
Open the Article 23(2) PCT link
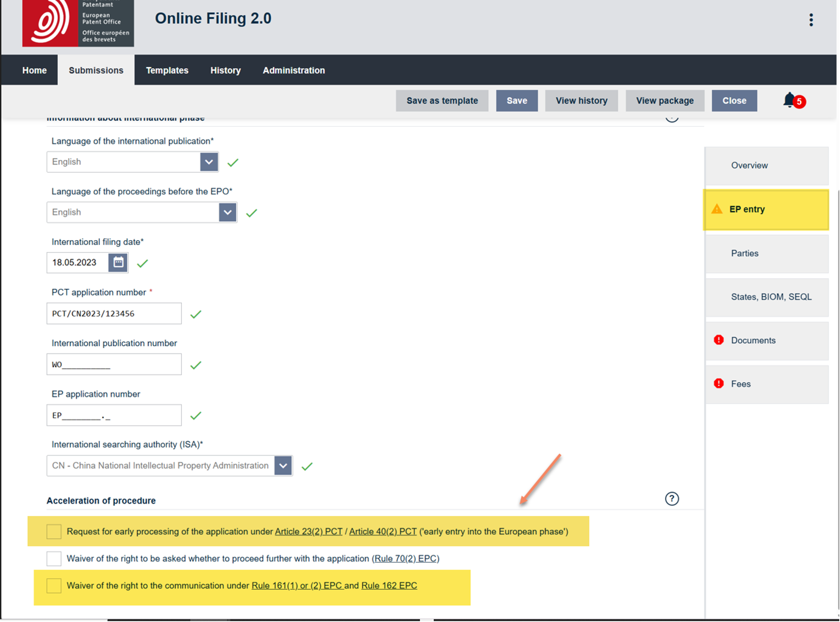tap(309, 532)
